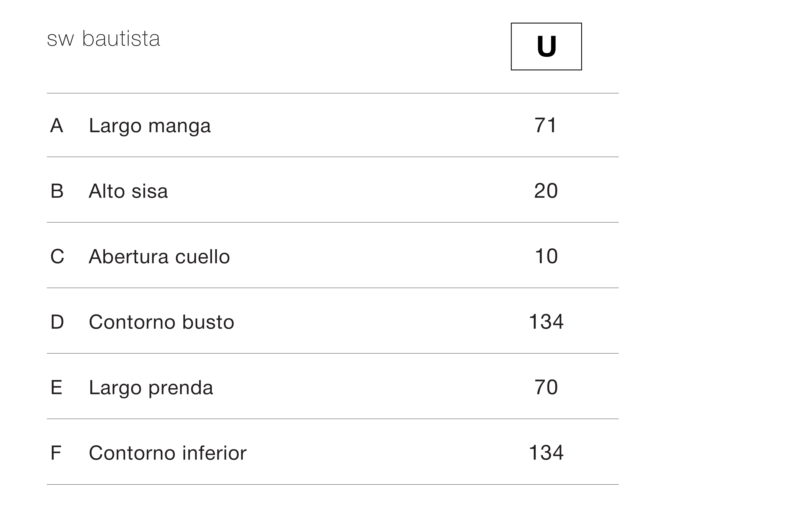The height and width of the screenshot is (513, 812).
Task: Click the value 20 for Alto sisa
Action: [x=546, y=191]
